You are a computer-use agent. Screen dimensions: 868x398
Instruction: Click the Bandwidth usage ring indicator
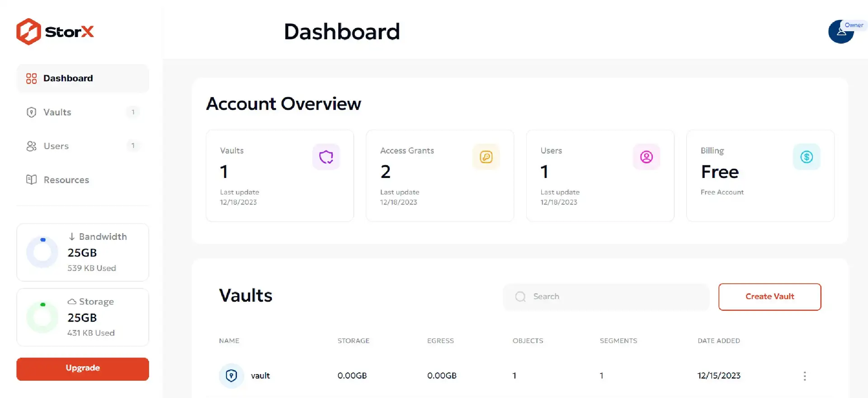point(42,252)
